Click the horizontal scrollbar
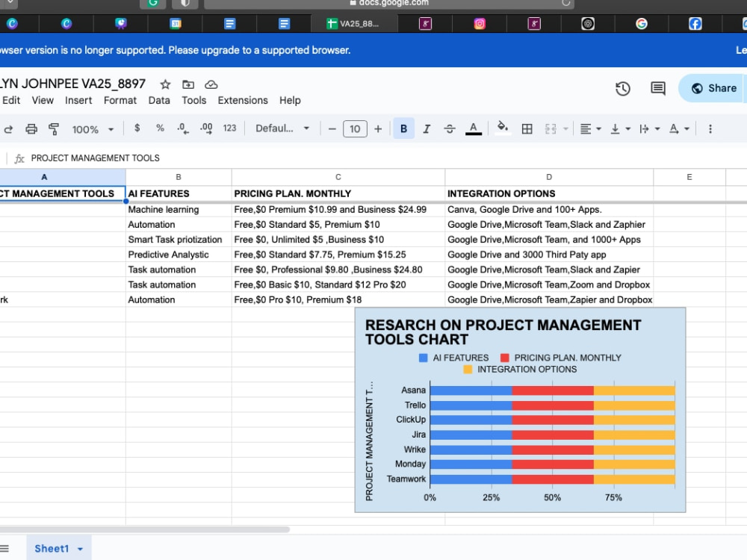747x560 pixels. pos(144,529)
